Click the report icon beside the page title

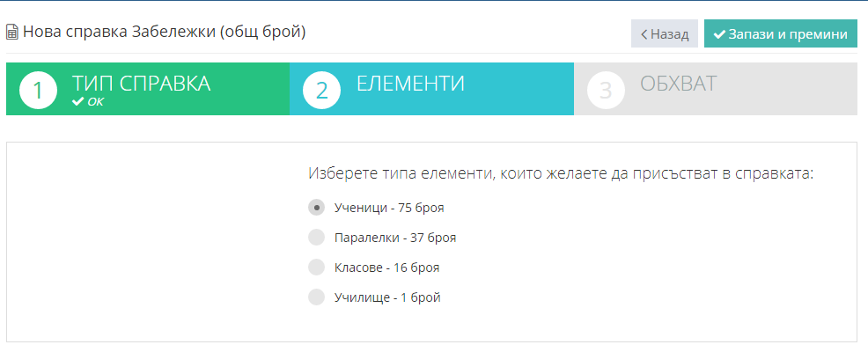11,33
